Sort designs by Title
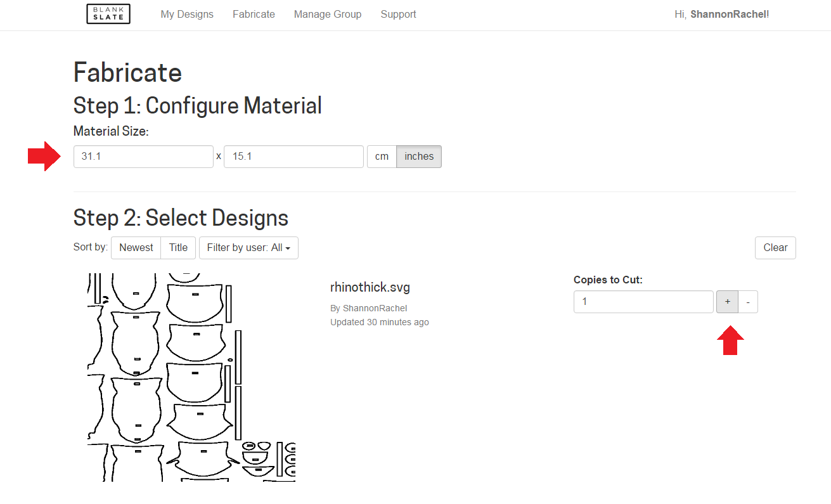The height and width of the screenshot is (504, 831). (x=178, y=247)
